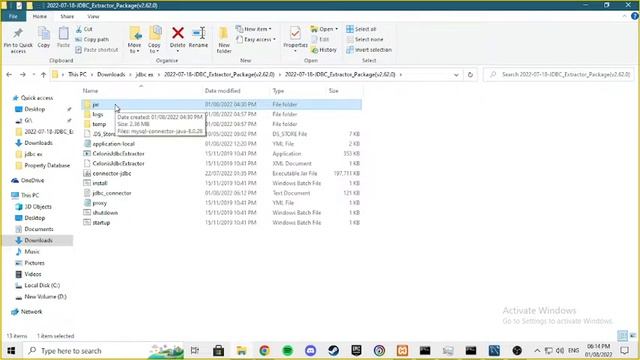Open the Copy to menu

pyautogui.click(x=154, y=40)
